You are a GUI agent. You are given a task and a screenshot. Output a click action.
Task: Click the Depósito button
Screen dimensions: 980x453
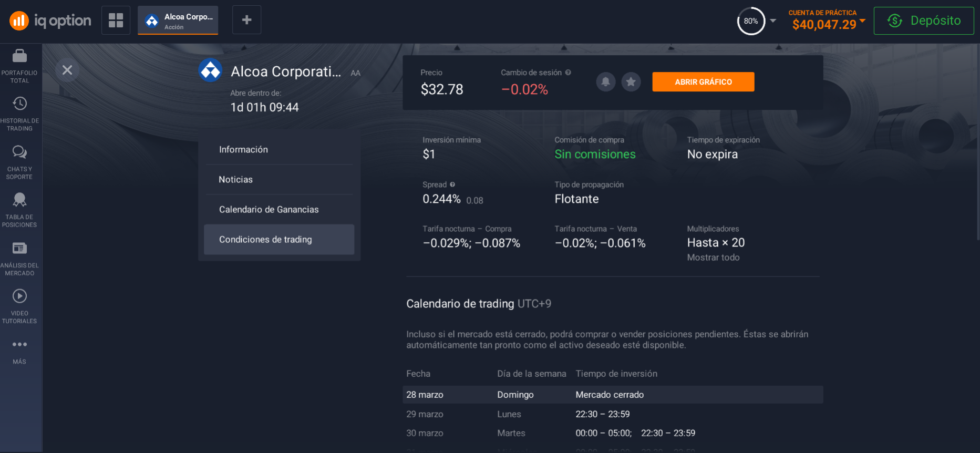click(924, 20)
